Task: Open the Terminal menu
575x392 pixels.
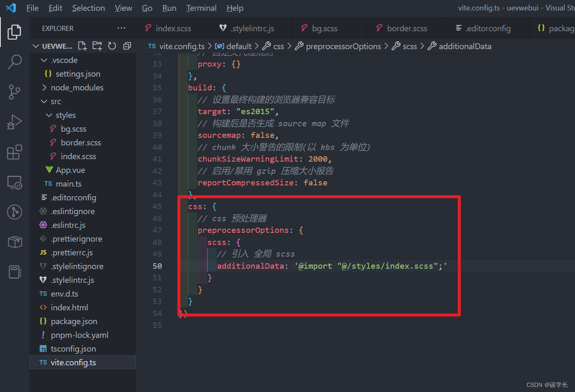Action: click(x=201, y=8)
